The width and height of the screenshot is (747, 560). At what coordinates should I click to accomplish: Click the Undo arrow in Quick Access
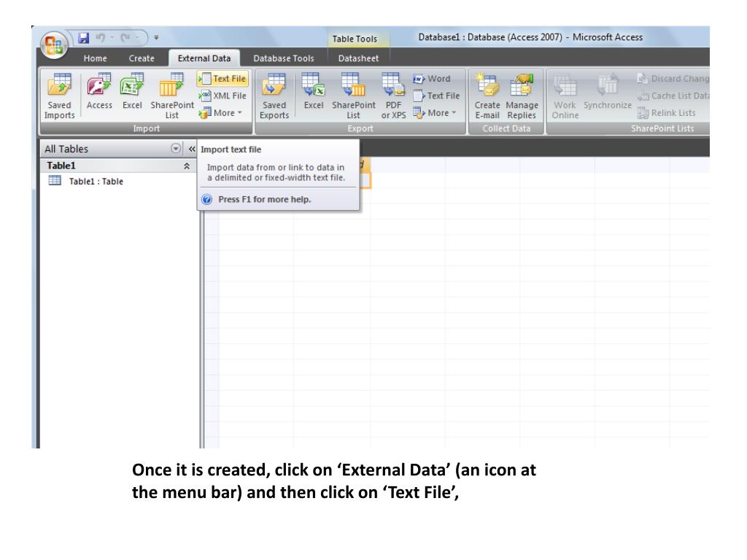pyautogui.click(x=101, y=38)
